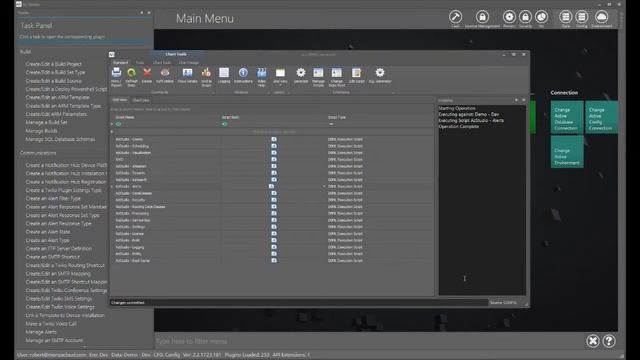Open Make a Twilio Voice Call task
Screen dimensions: 640x360
pyautogui.click(x=51, y=324)
